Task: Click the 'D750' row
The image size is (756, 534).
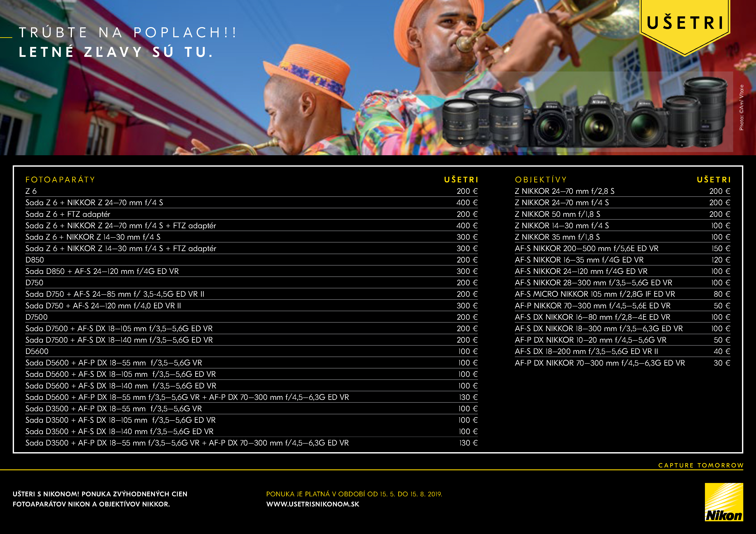Action: (251, 283)
